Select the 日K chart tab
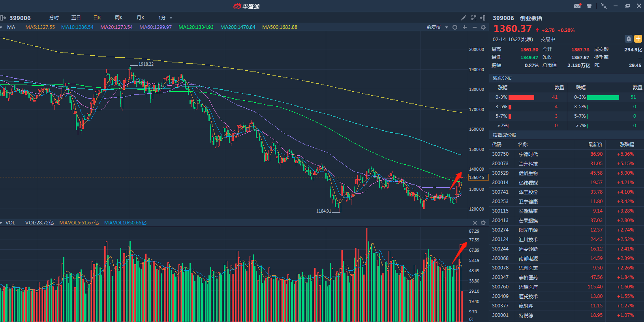644x322 pixels. click(97, 18)
